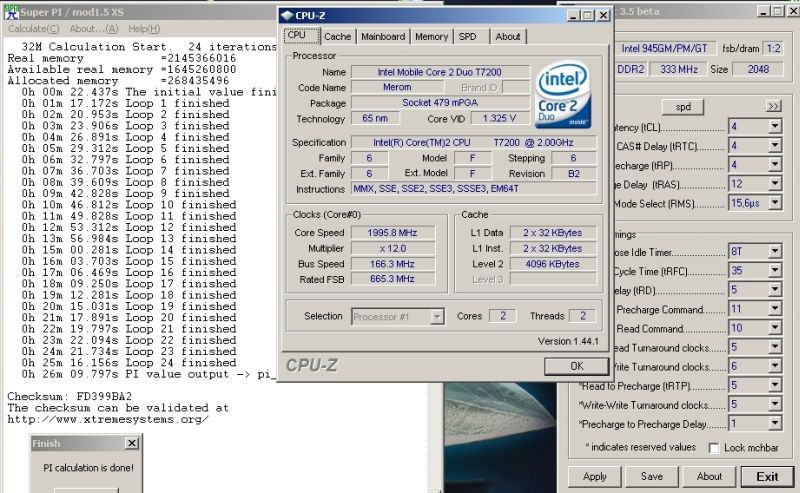Open the RAS to CAS Delay (tRTC) dropdown
The image size is (800, 493).
coord(774,145)
